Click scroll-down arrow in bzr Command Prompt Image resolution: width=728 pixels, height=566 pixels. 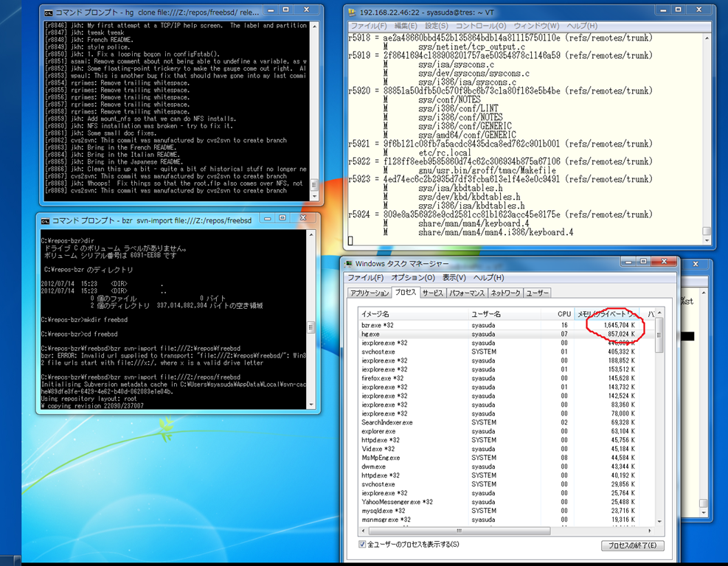(x=311, y=405)
